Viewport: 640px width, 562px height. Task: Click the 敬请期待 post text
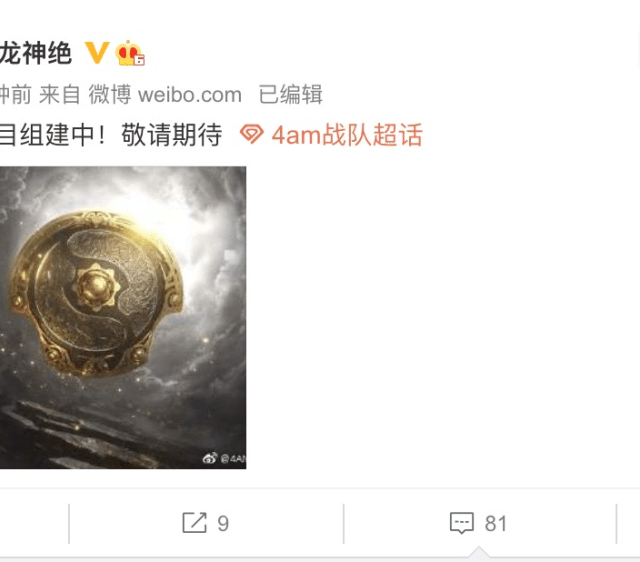(171, 135)
